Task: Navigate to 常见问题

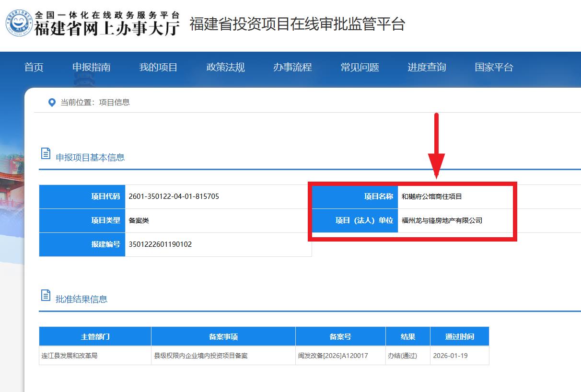Action: coord(360,67)
